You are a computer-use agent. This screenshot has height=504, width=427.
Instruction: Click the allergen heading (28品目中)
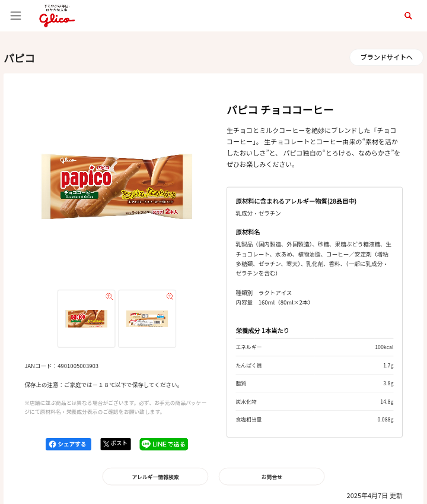click(296, 201)
